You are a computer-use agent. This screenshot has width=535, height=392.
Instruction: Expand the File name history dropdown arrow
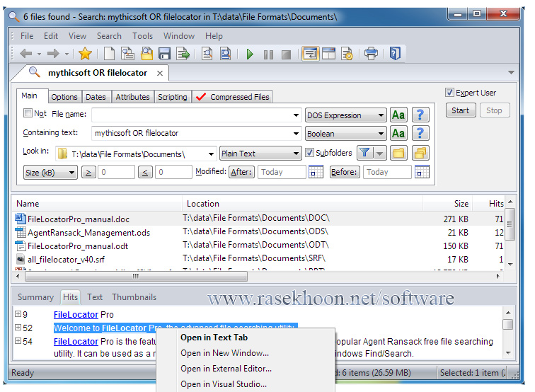point(296,115)
